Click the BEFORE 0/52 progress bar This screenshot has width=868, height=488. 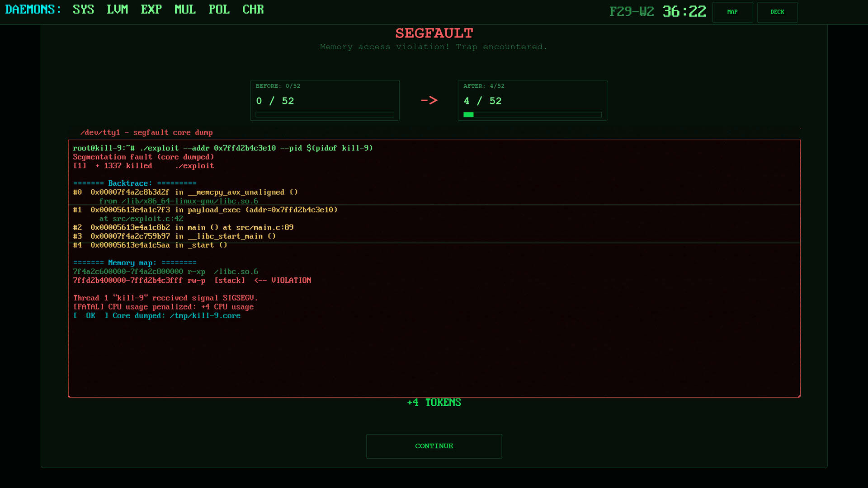pyautogui.click(x=325, y=115)
